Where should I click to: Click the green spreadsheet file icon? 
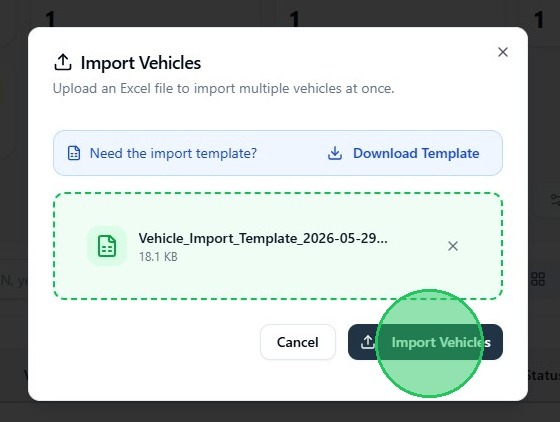click(107, 246)
